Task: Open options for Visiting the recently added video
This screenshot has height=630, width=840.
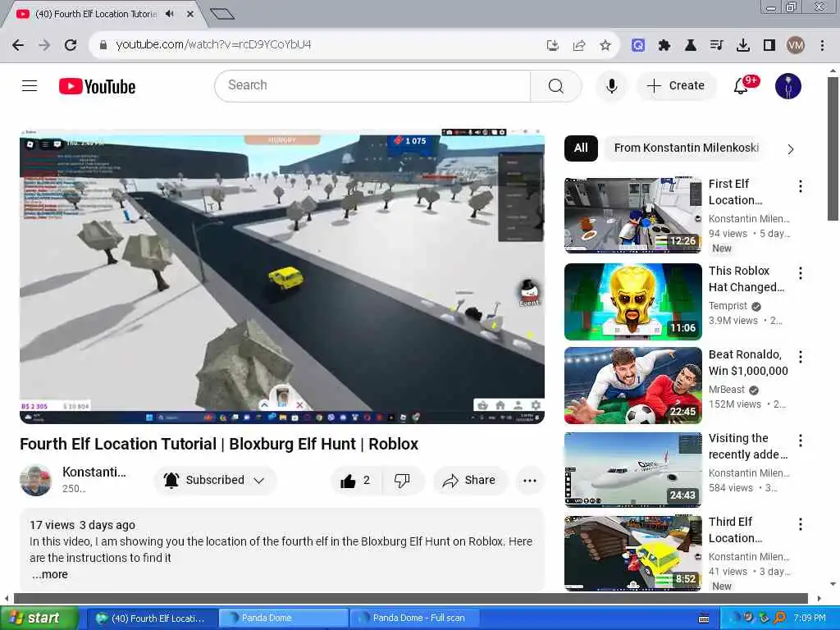Action: click(x=801, y=441)
